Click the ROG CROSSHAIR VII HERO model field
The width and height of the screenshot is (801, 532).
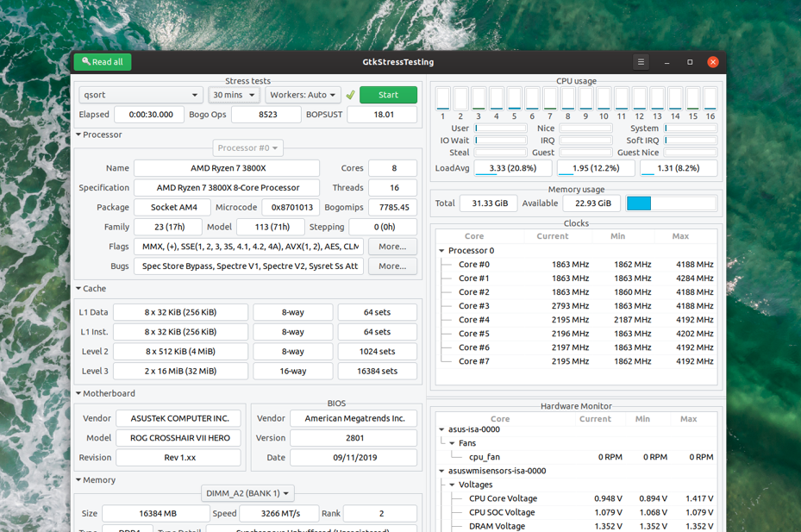pos(178,438)
